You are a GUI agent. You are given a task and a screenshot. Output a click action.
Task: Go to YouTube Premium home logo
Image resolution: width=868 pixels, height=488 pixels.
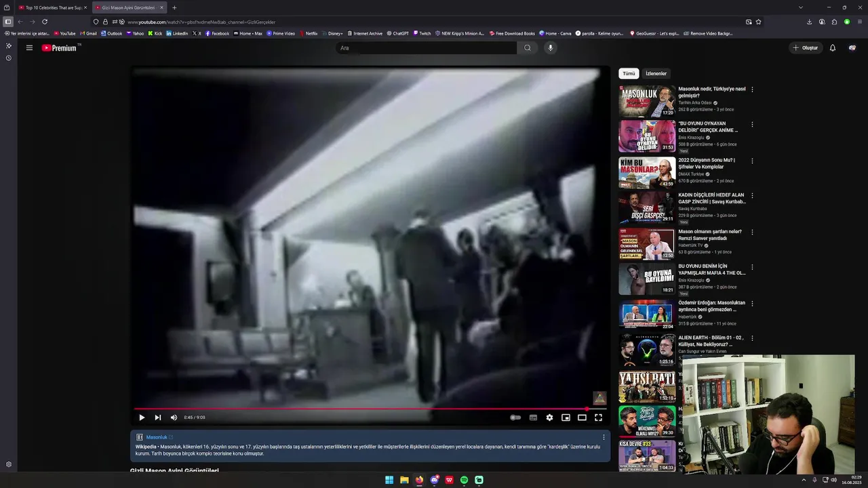tap(61, 48)
